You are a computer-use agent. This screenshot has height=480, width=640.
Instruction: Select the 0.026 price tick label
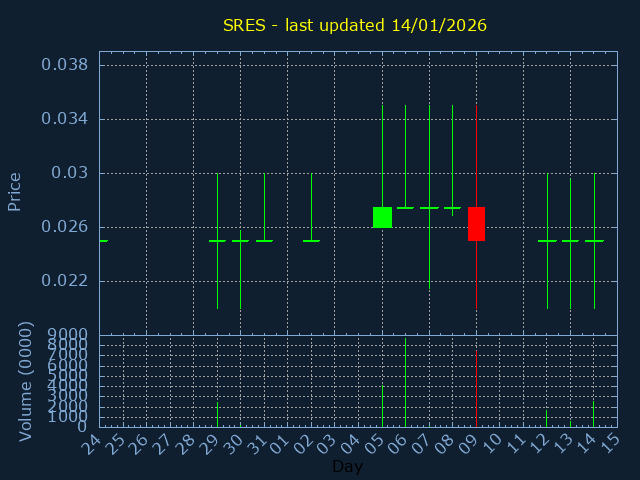[x=65, y=227]
